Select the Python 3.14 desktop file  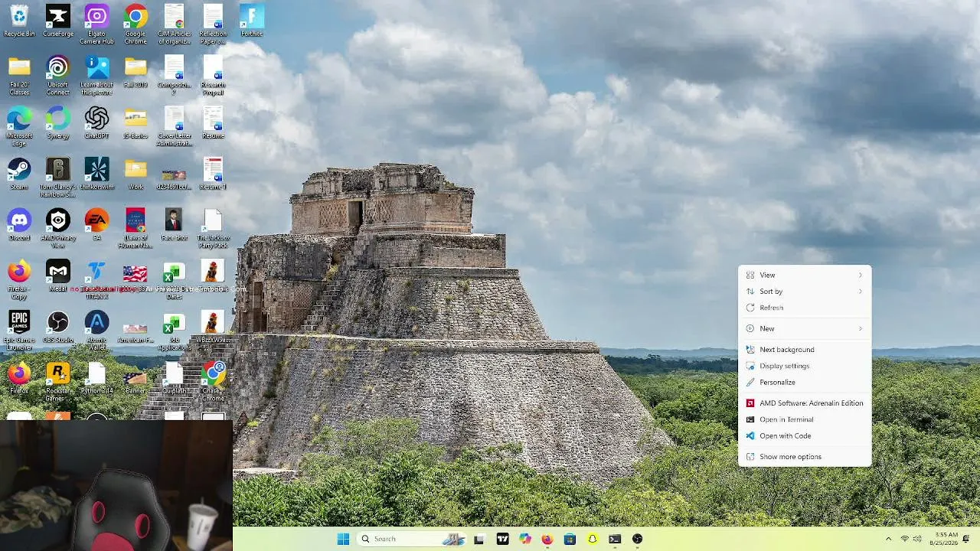96,378
